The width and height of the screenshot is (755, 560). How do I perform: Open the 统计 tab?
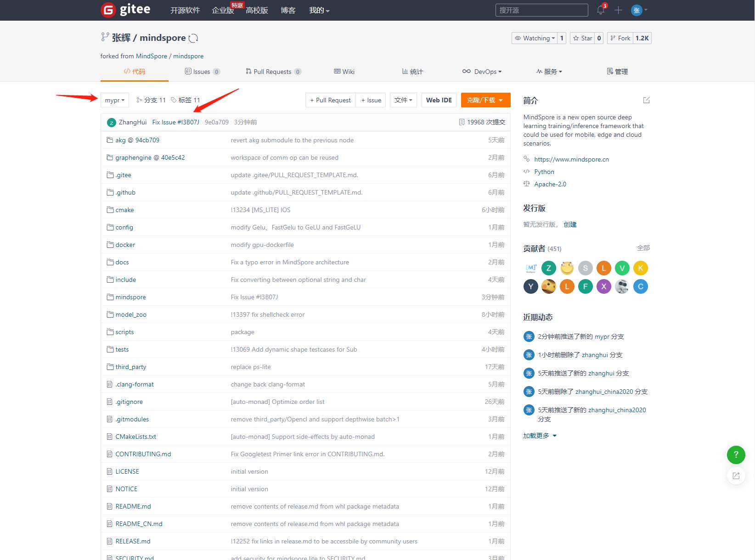[x=412, y=72]
